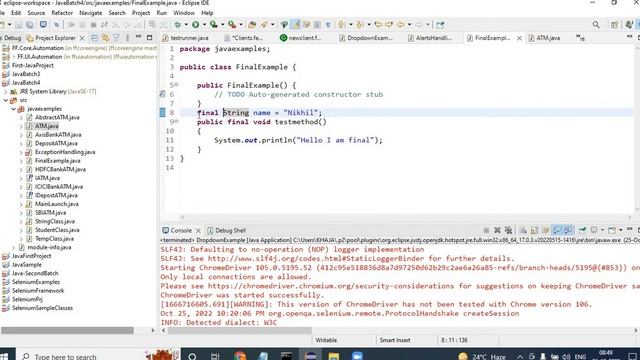Viewport: 640px width, 360px height.
Task: Toggle Word Wrap in Console toolbar
Action: pos(545,230)
